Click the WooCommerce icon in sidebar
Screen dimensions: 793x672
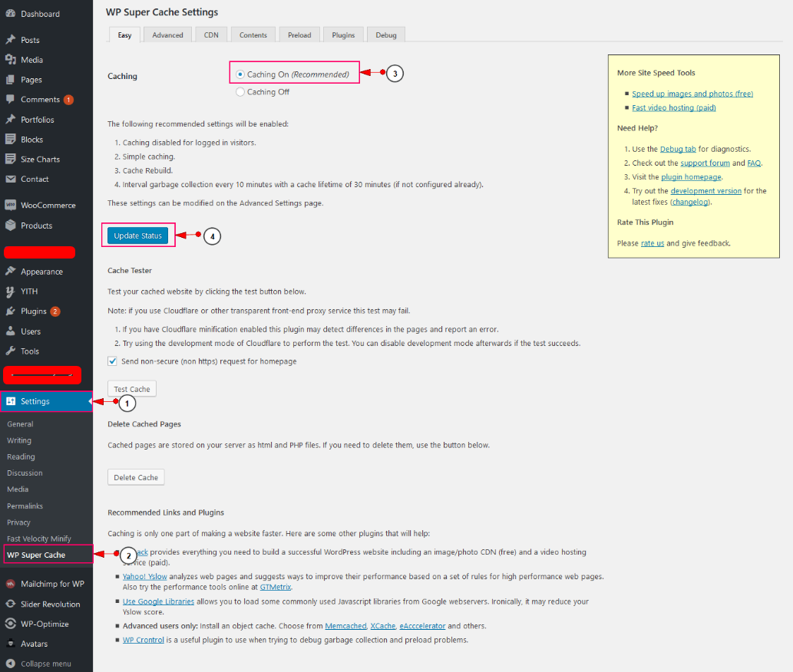(x=10, y=206)
